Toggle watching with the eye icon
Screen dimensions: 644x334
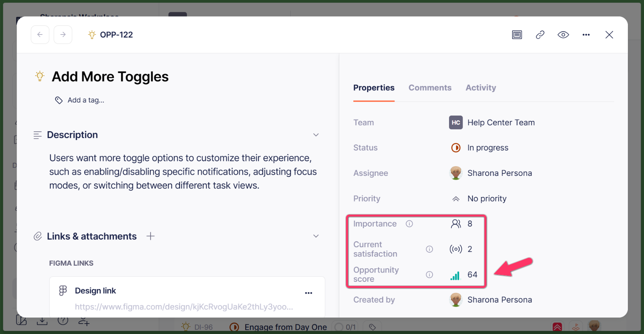click(563, 35)
